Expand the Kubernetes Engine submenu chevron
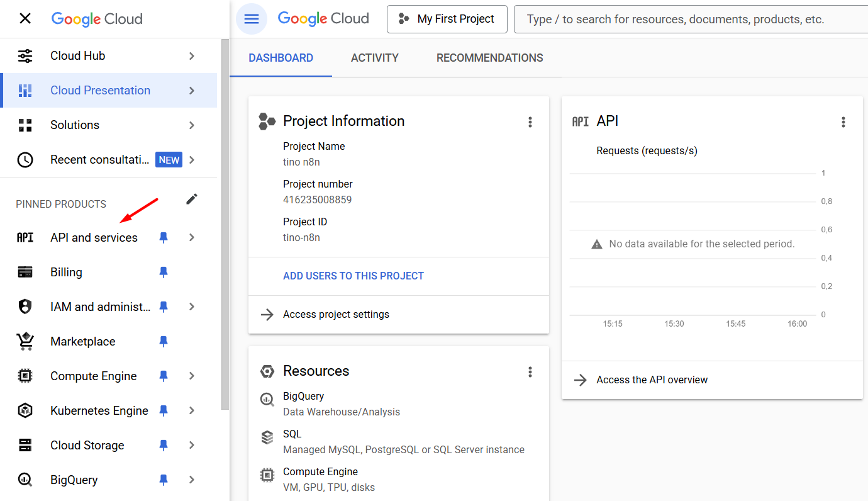Viewport: 868px width, 501px height. [192, 410]
